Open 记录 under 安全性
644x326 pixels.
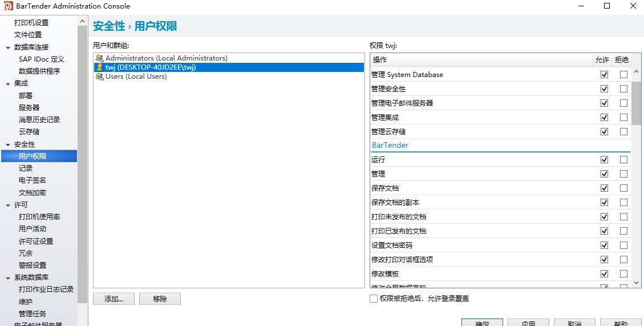(x=26, y=168)
